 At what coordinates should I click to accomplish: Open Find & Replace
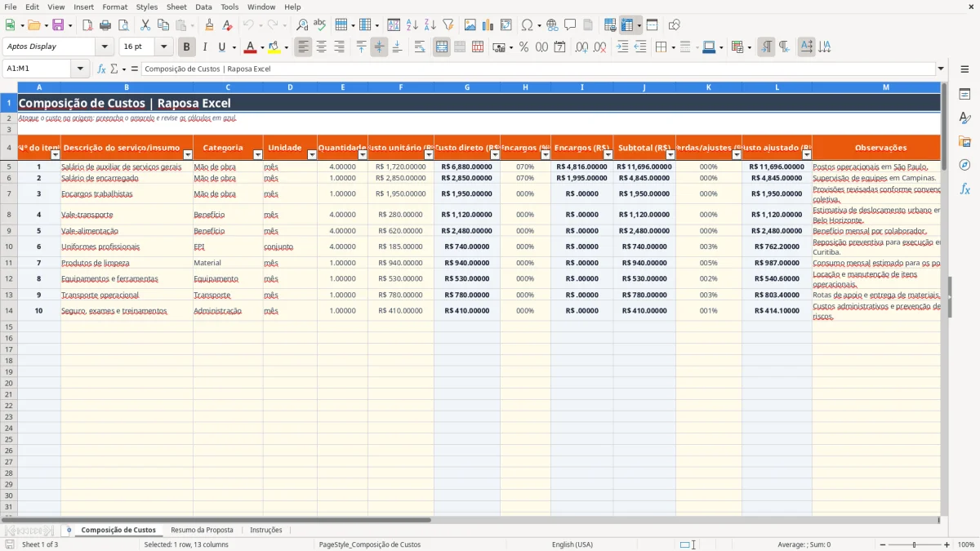tap(302, 25)
